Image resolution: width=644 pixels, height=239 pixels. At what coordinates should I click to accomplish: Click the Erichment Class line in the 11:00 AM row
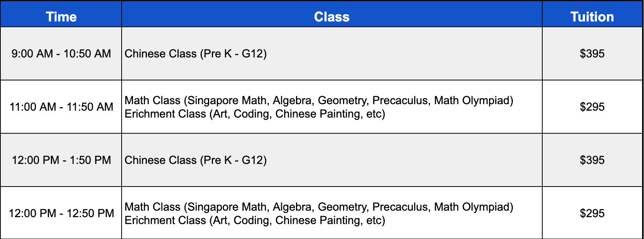(x=255, y=114)
